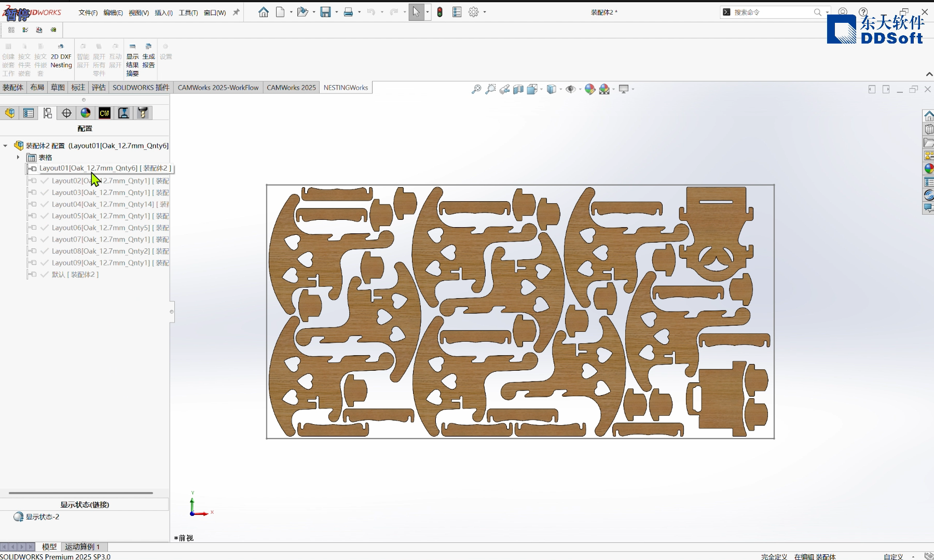Open the 编辑(E) menu
The image size is (934, 560).
[113, 12]
